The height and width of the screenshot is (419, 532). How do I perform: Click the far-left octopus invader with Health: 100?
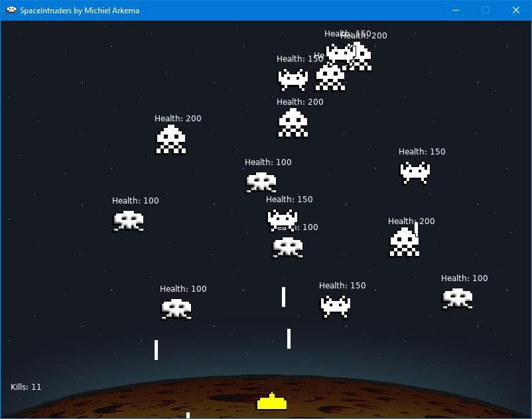[x=128, y=221]
